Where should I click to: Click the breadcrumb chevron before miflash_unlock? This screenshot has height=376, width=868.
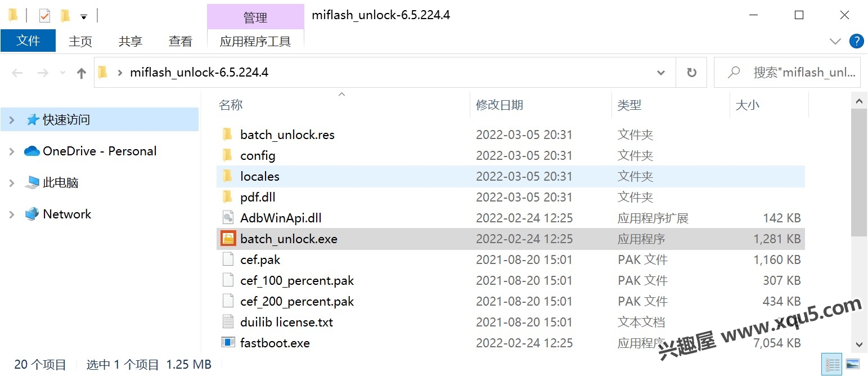tap(119, 73)
